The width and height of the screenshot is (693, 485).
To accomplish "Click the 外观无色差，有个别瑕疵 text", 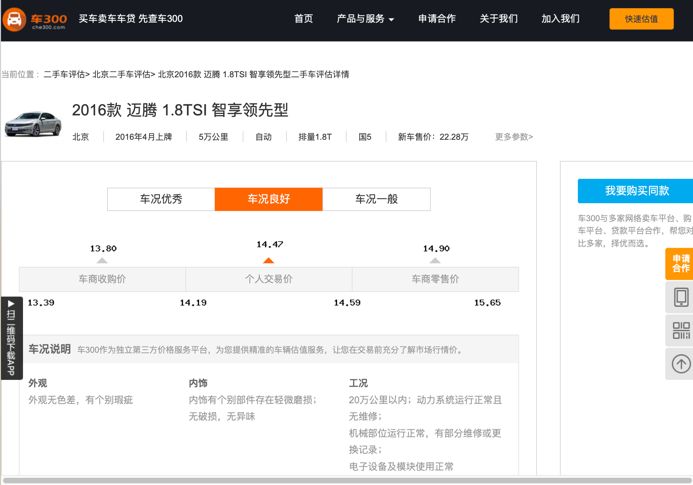I will point(80,400).
